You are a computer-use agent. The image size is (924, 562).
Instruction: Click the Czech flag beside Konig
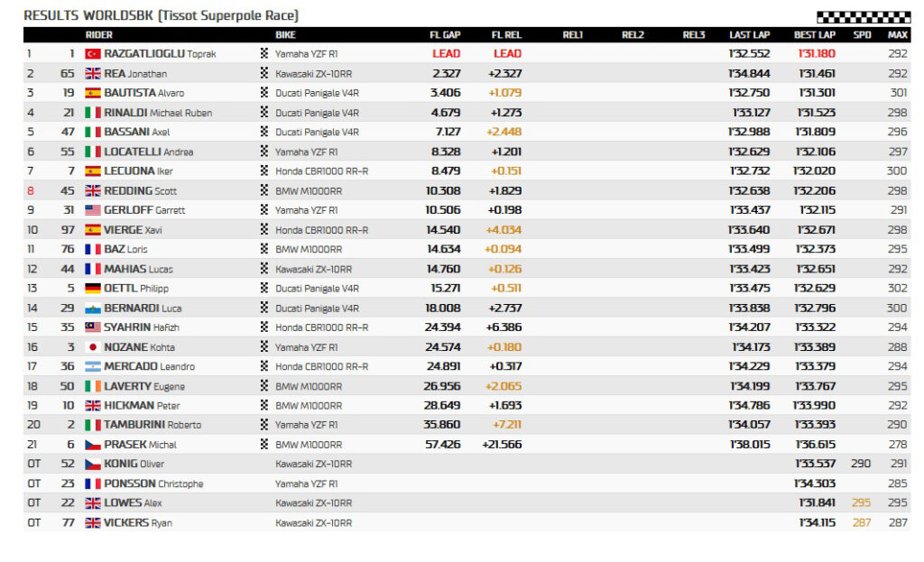pos(93,465)
